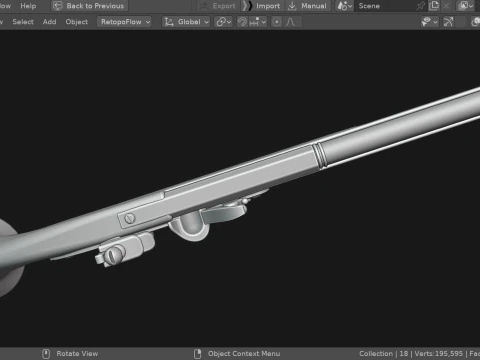This screenshot has width=480, height=360.
Task: Toggle the snapping magnet icon
Action: (242, 22)
